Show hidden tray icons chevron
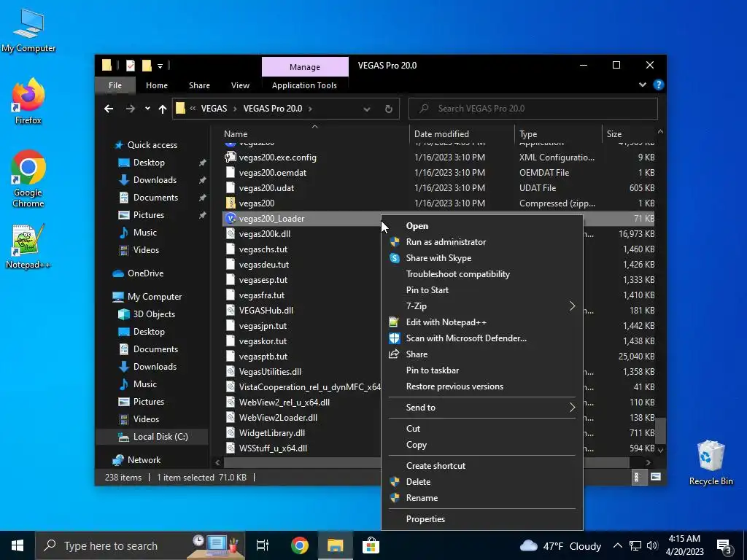 point(617,545)
